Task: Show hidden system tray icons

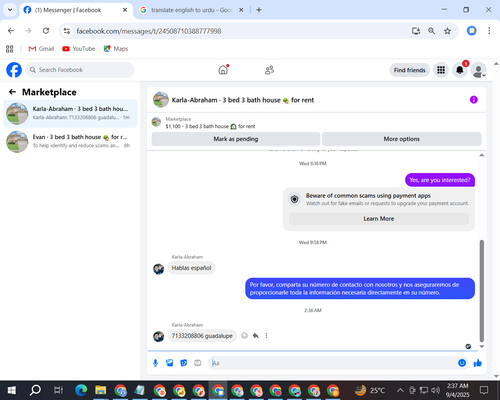Action: 400,390
